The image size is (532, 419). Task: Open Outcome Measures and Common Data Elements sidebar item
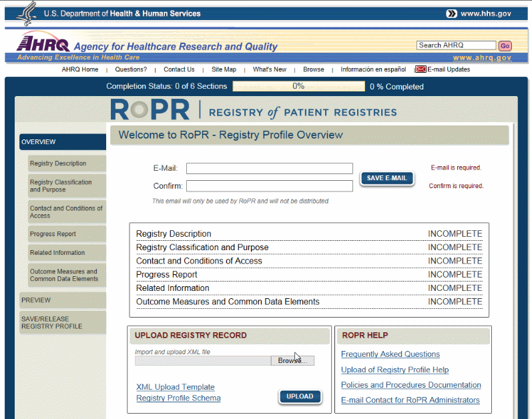pos(67,275)
